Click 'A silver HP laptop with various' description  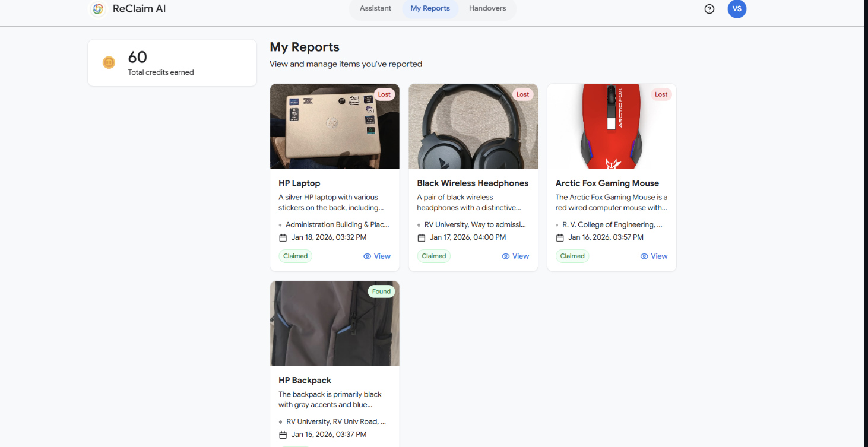[328, 197]
